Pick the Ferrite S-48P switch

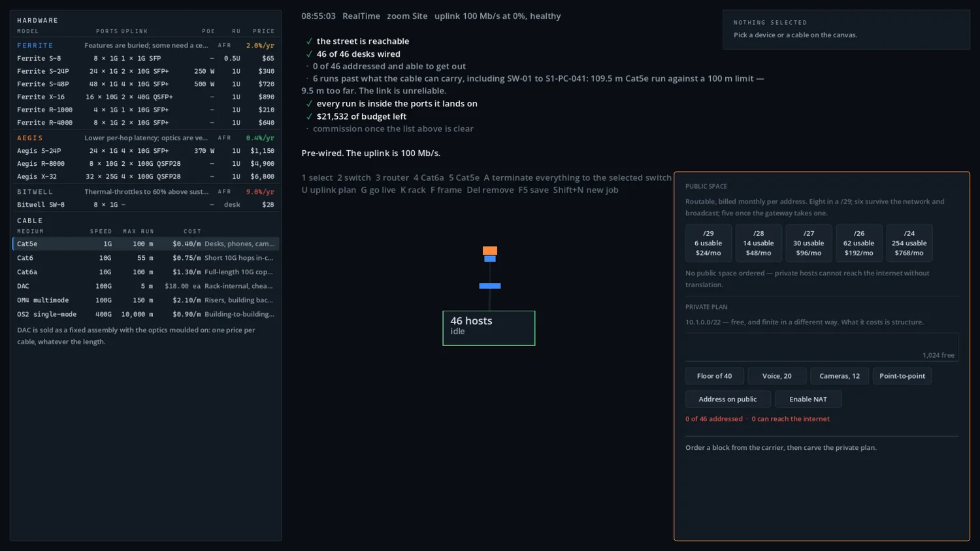click(x=146, y=84)
